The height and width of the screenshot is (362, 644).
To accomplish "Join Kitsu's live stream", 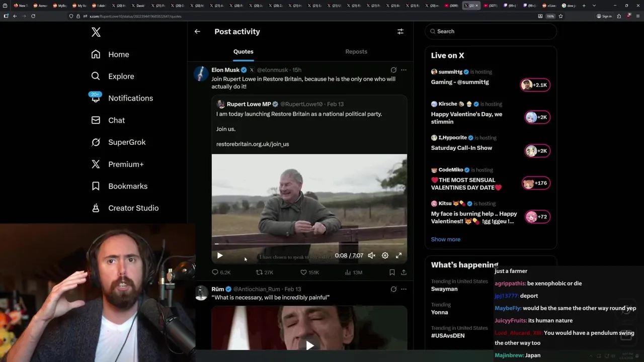I will click(x=474, y=218).
